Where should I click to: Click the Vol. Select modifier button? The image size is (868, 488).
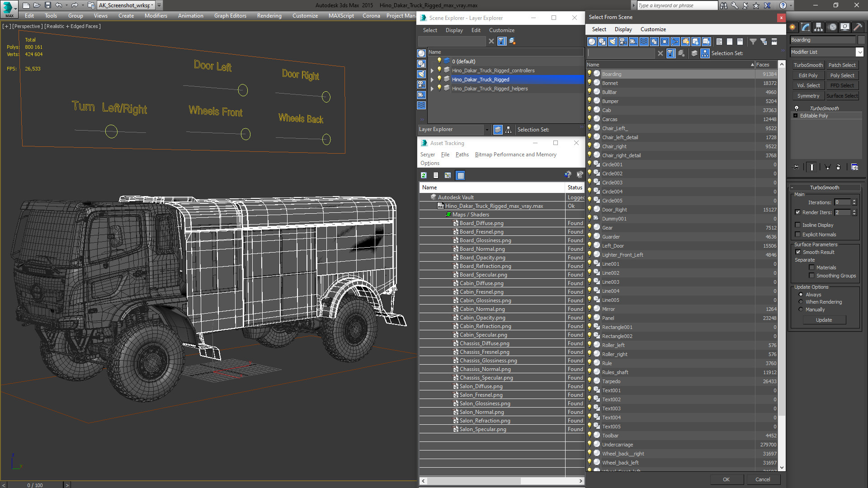(x=808, y=85)
